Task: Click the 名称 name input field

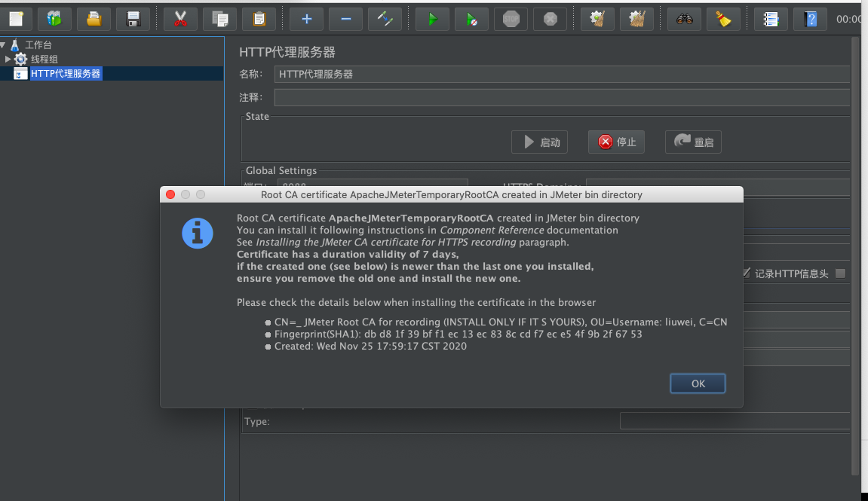Action: point(562,74)
